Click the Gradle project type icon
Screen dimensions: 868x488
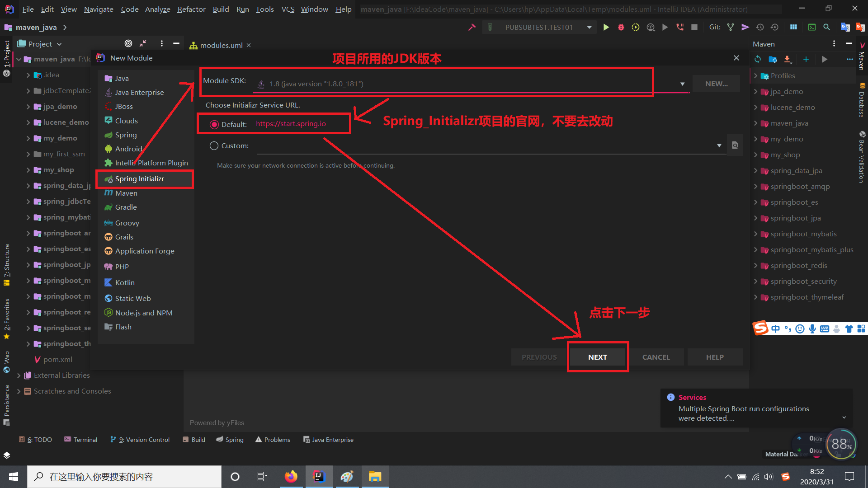[109, 207]
